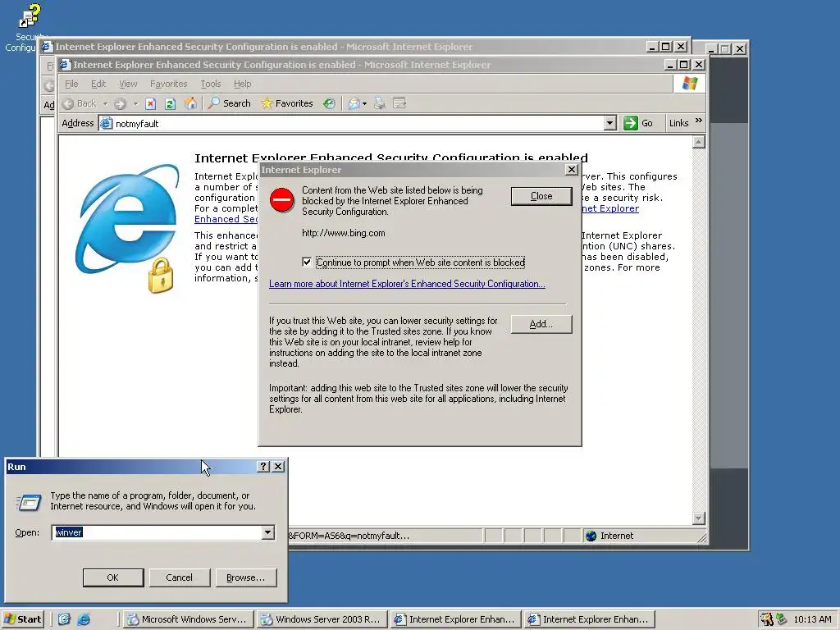Open the File menu

click(x=71, y=84)
